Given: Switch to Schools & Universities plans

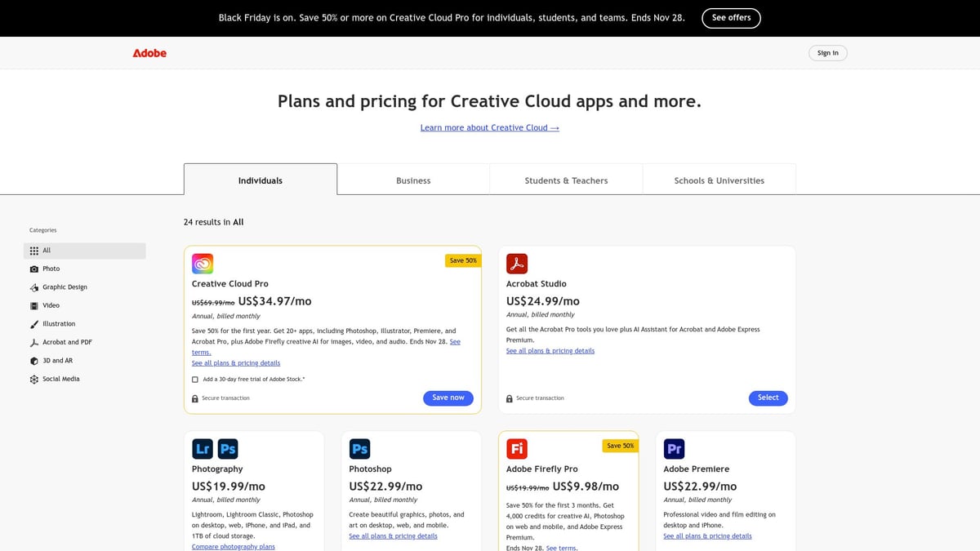Looking at the screenshot, I should 718,180.
